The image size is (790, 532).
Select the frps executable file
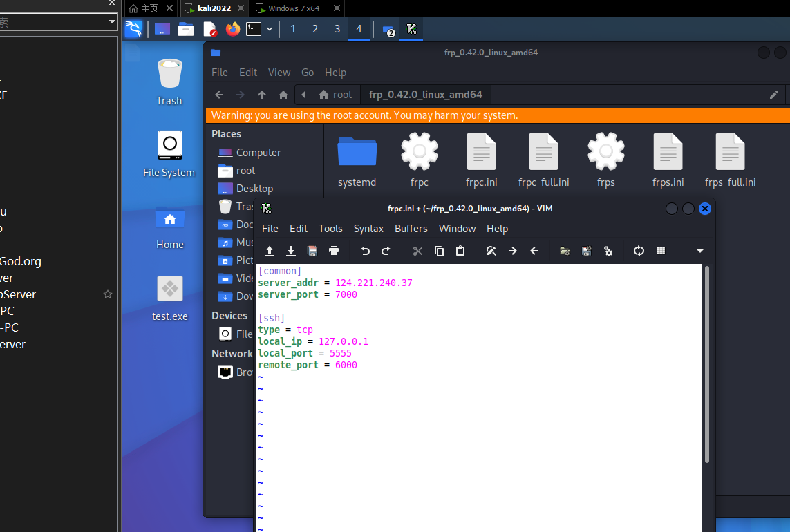(606, 160)
